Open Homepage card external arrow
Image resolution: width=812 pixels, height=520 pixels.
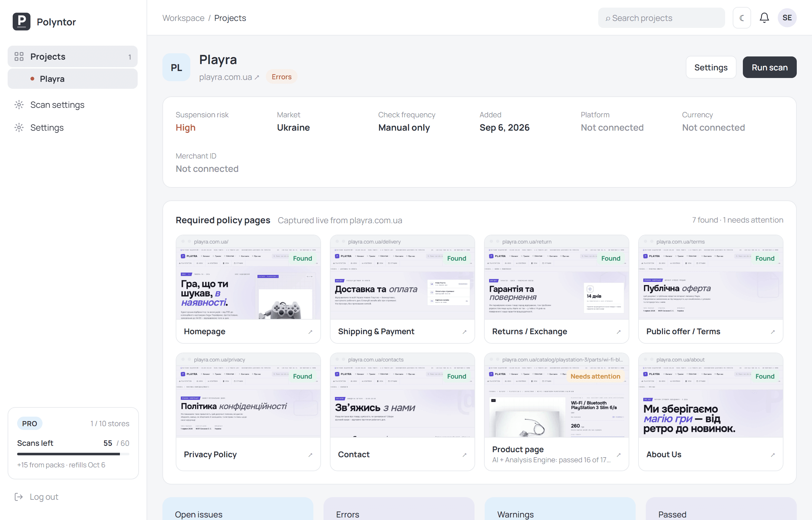click(310, 332)
